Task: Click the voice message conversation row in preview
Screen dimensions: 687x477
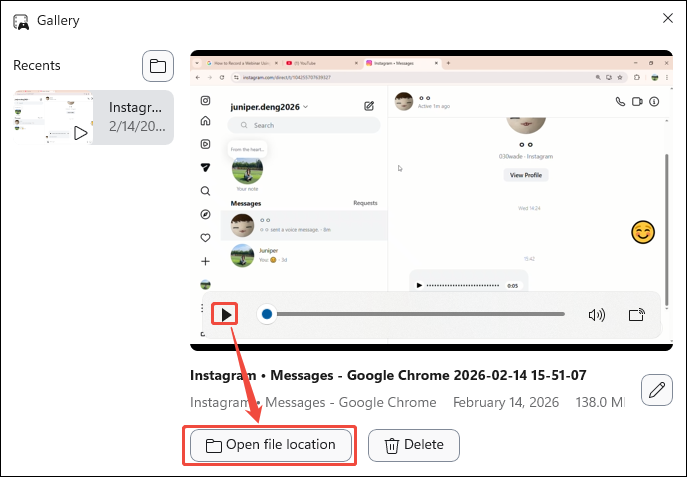Action: point(304,225)
